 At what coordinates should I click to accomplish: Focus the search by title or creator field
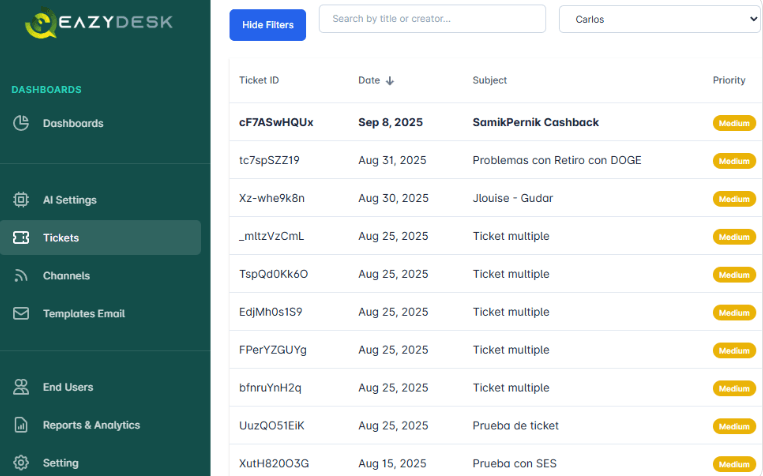tap(432, 19)
